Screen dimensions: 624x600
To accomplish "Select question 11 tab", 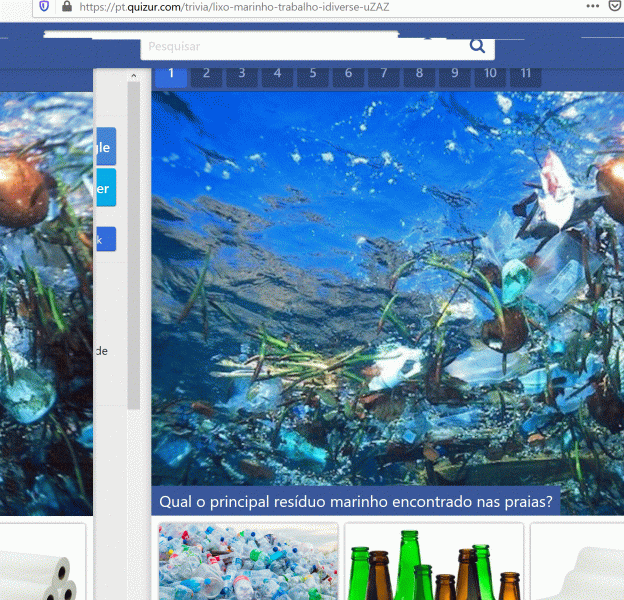I will click(525, 73).
